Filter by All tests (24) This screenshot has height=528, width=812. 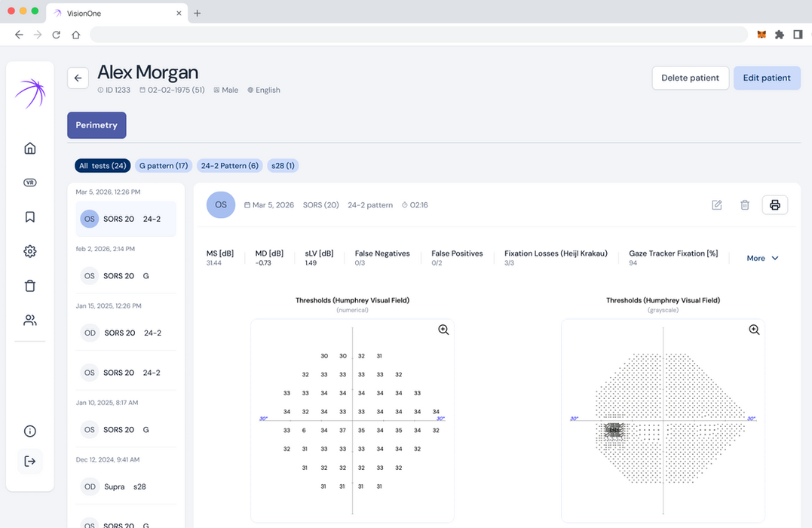pyautogui.click(x=103, y=166)
